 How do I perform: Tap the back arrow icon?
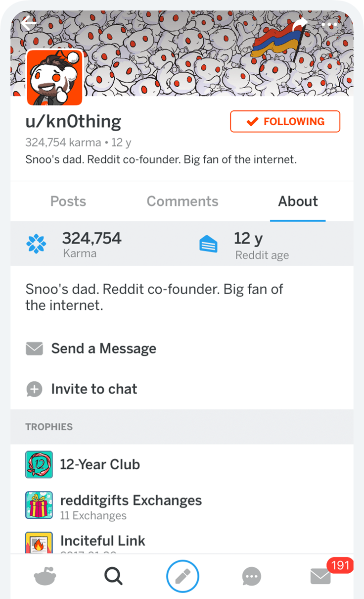tap(29, 23)
